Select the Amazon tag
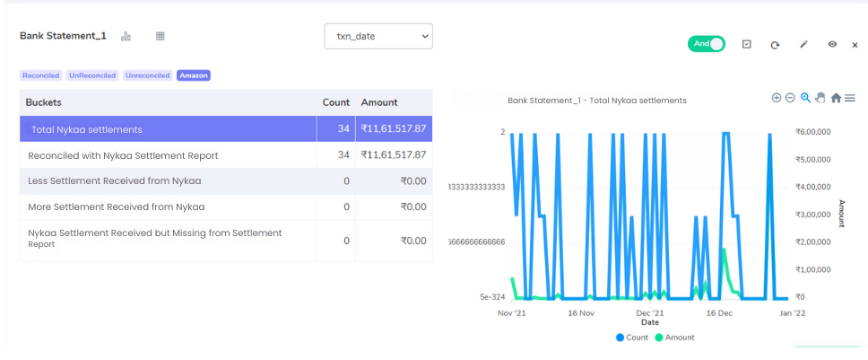This screenshot has height=360, width=868. click(x=194, y=75)
